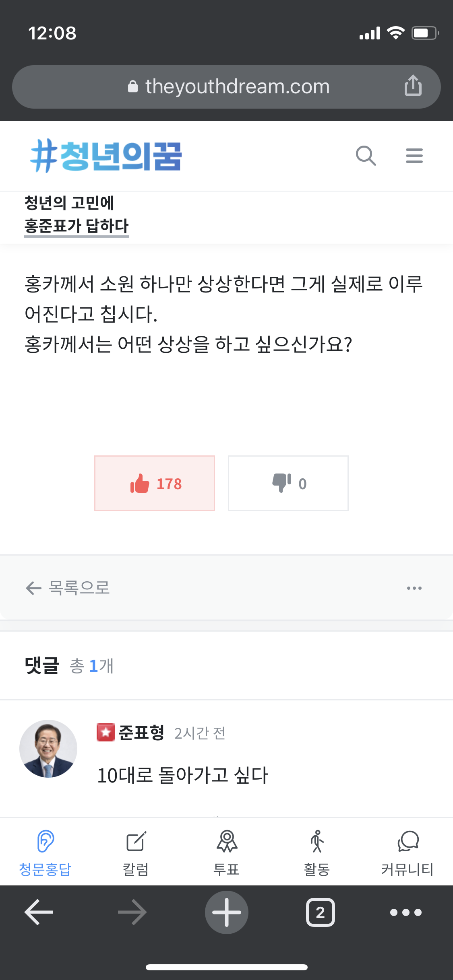Open 준표형 commenter profile photo
Image resolution: width=453 pixels, height=980 pixels.
point(48,749)
